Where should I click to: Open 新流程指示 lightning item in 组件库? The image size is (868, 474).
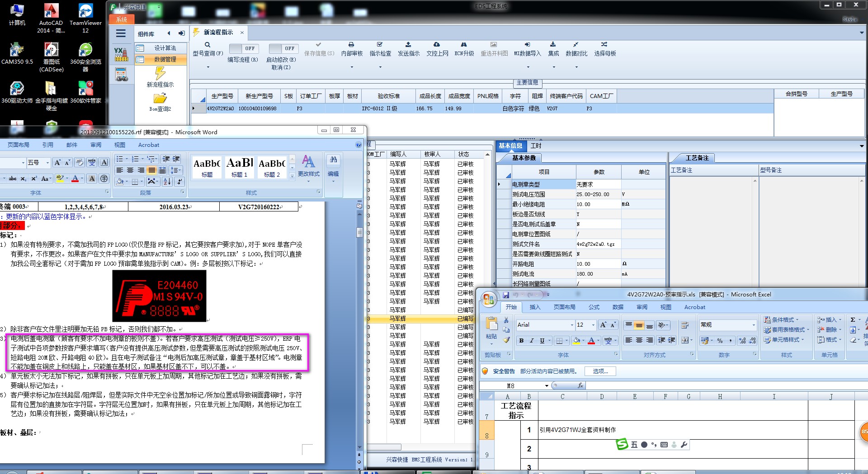[x=160, y=77]
